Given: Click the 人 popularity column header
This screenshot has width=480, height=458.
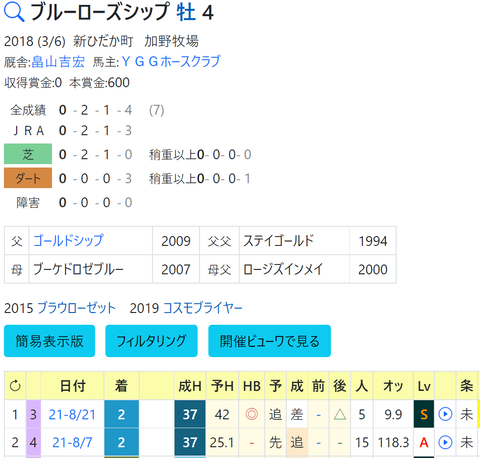Looking at the screenshot, I should pos(362,386).
